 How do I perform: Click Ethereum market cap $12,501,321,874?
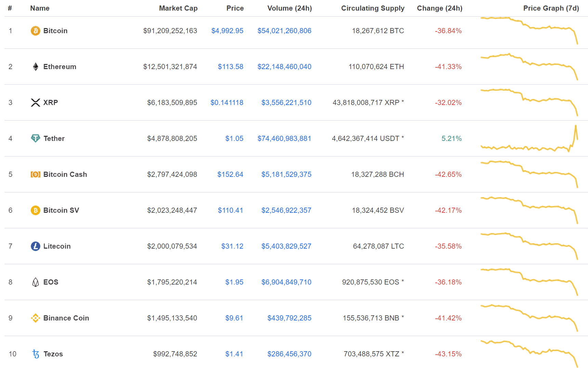click(170, 67)
